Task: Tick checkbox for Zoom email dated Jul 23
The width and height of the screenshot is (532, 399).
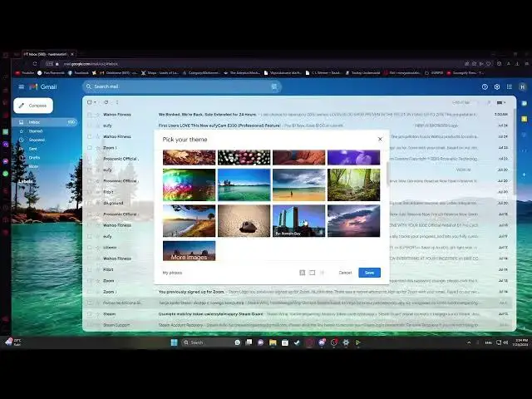Action: click(x=90, y=148)
